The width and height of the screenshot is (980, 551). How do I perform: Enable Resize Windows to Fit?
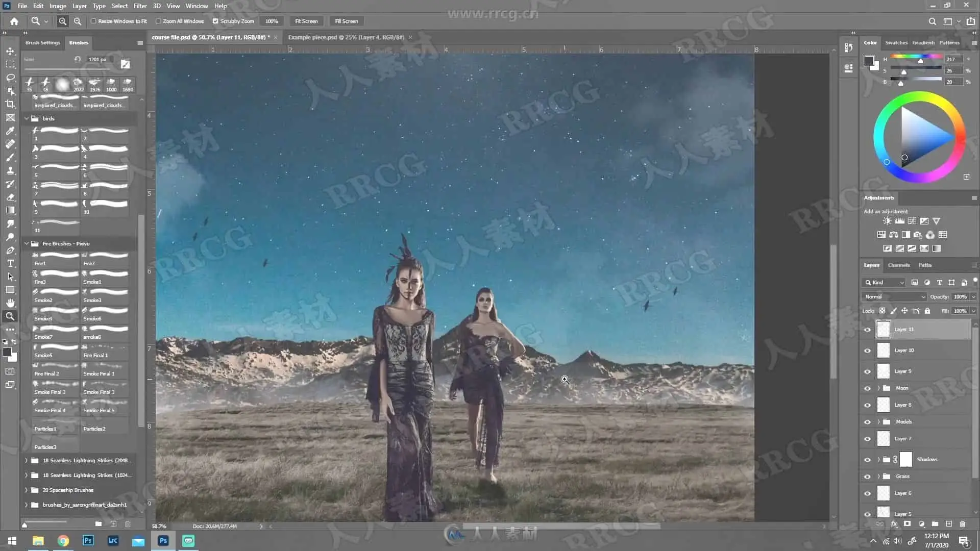(93, 21)
